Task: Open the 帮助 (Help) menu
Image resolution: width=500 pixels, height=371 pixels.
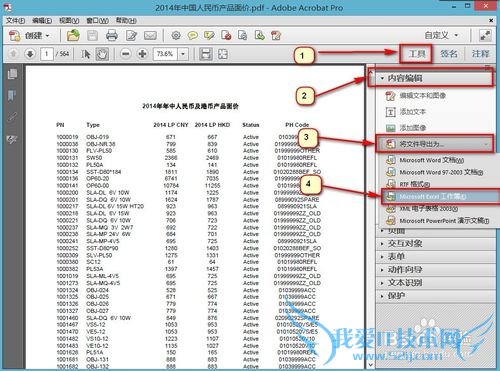Action: [126, 21]
